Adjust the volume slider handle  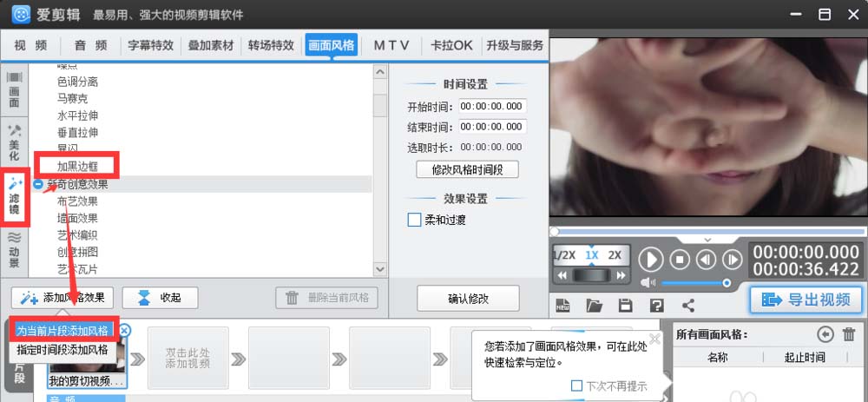click(727, 283)
